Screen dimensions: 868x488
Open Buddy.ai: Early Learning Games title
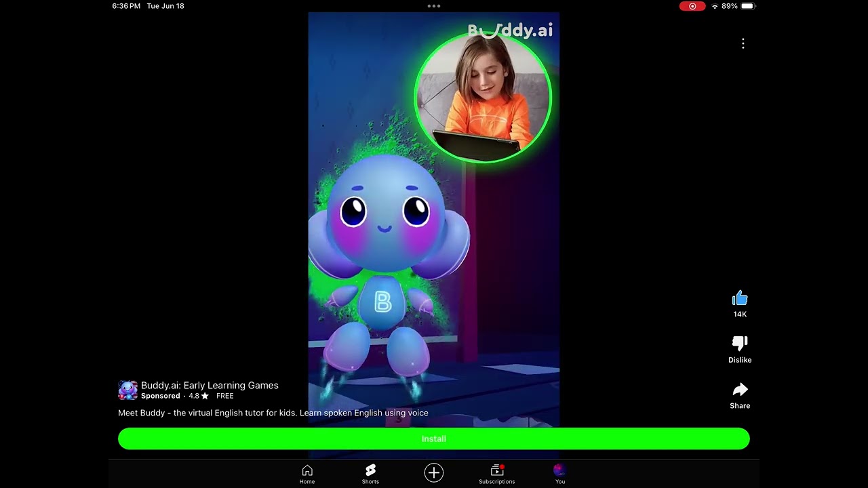point(210,385)
